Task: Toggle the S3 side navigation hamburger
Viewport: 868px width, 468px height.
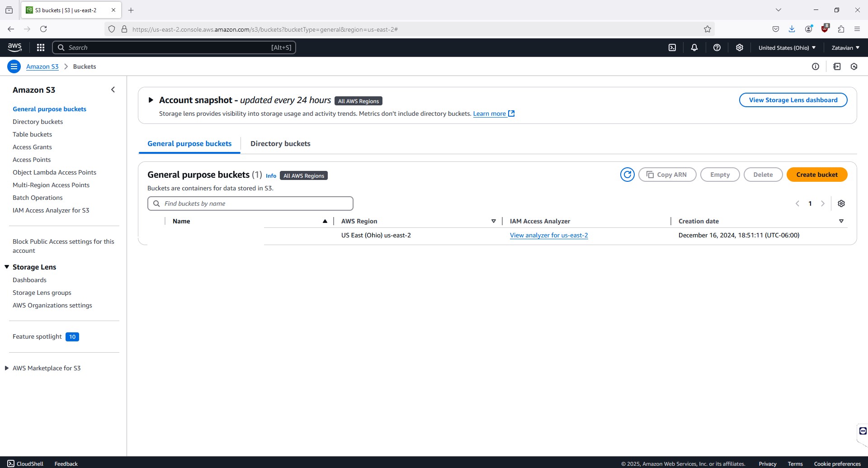Action: [x=14, y=66]
